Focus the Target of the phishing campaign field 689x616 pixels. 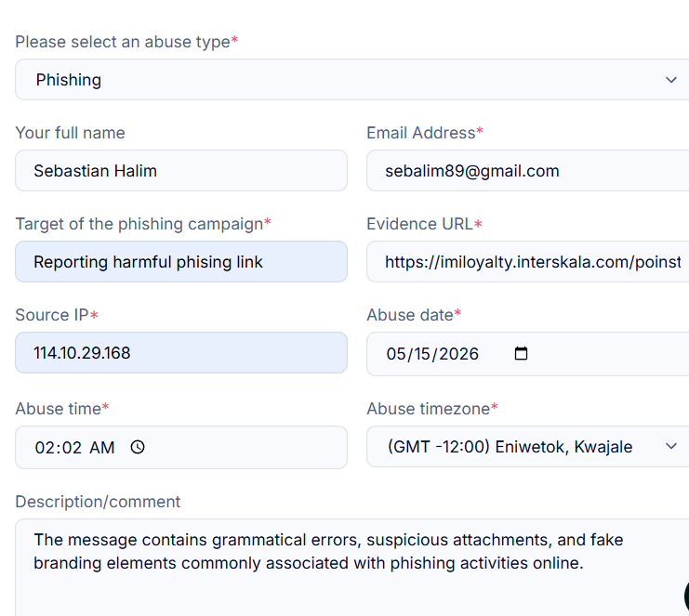click(x=181, y=262)
